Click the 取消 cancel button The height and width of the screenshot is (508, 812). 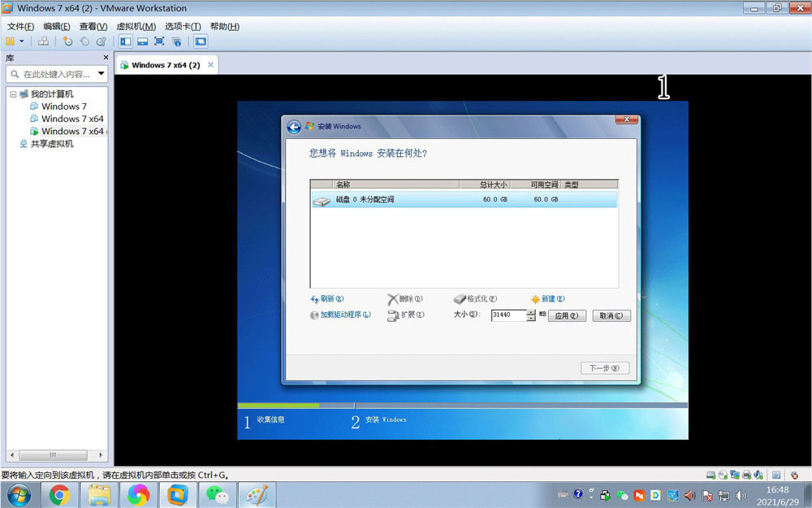point(611,315)
